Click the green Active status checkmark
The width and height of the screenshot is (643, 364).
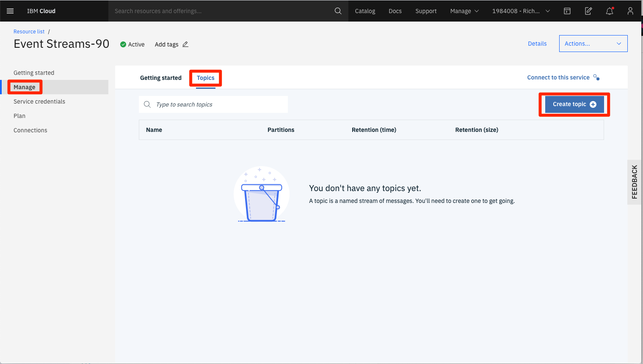(x=123, y=44)
